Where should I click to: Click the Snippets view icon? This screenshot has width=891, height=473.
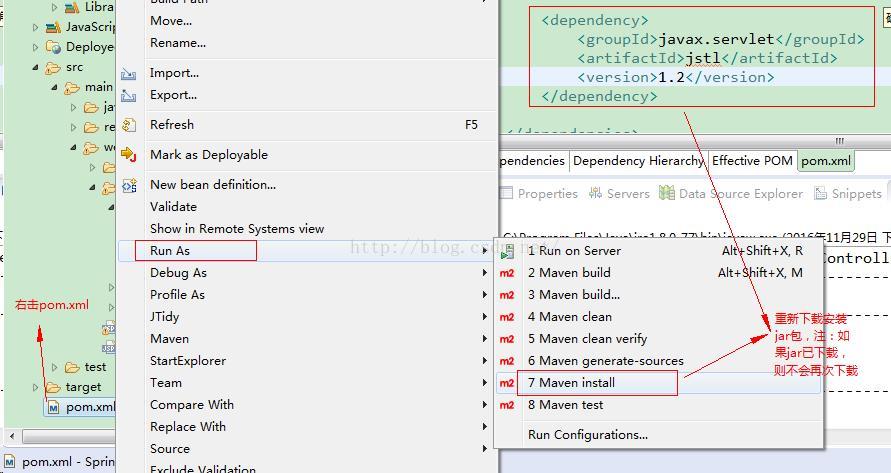point(820,193)
